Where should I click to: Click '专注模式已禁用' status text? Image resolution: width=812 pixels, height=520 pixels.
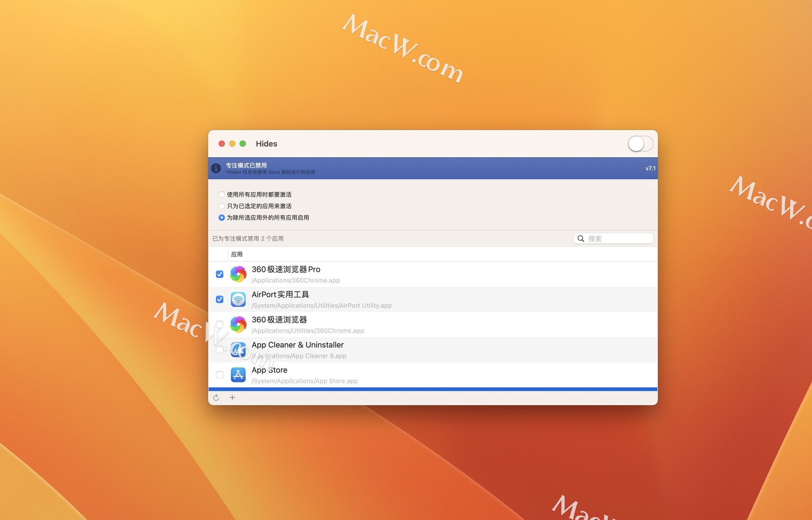(x=246, y=165)
